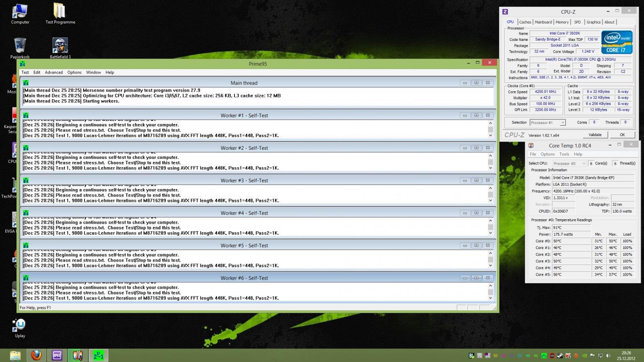Screen dimensions: 644x362
Task: Open the Options menu in Prime95
Action: pos(74,72)
